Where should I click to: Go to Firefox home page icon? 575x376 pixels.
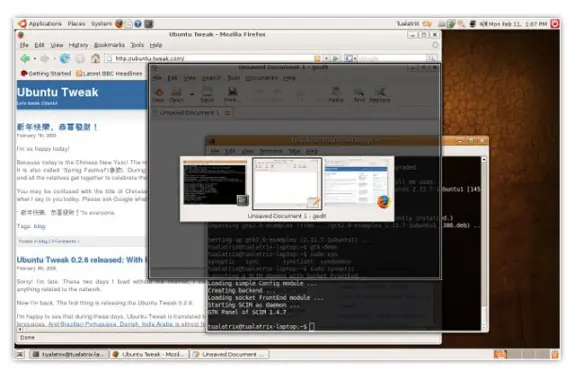tap(95, 59)
